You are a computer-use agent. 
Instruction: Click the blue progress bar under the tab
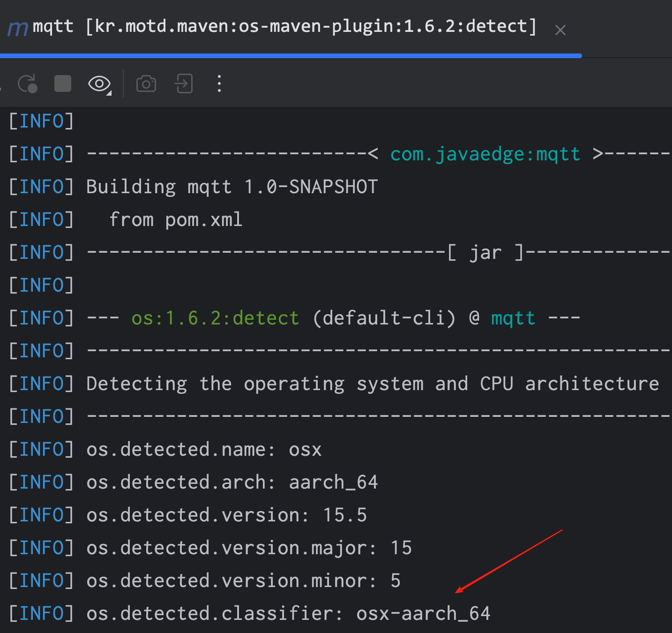[x=291, y=55]
